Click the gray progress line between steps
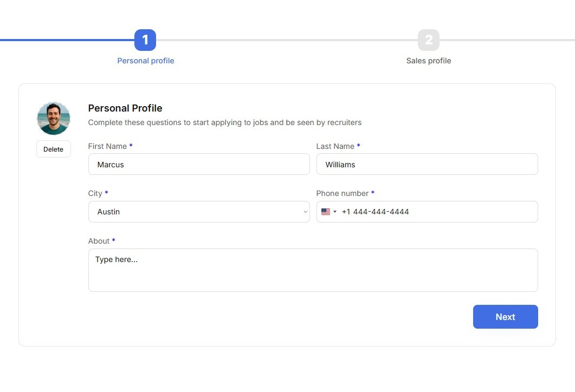The width and height of the screenshot is (575, 392). pyautogui.click(x=287, y=40)
